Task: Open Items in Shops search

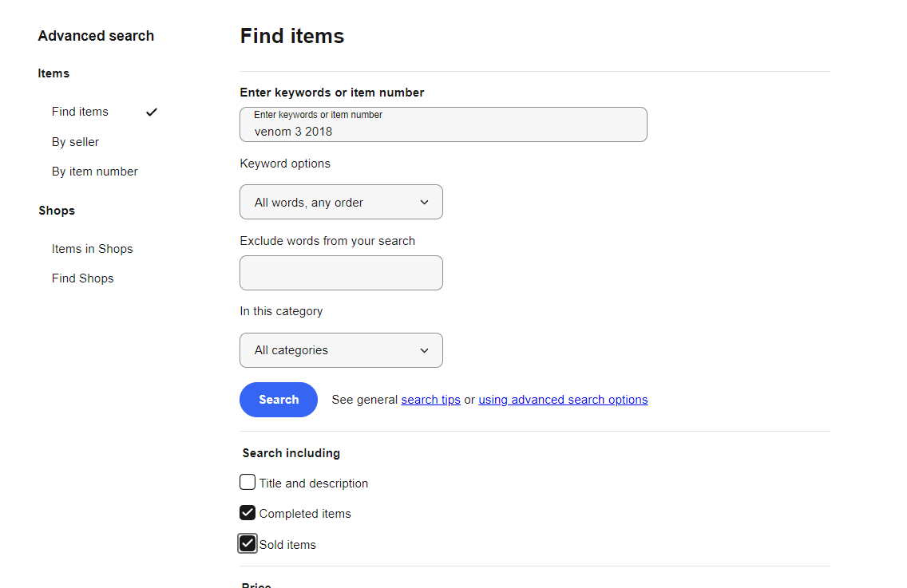Action: [92, 249]
